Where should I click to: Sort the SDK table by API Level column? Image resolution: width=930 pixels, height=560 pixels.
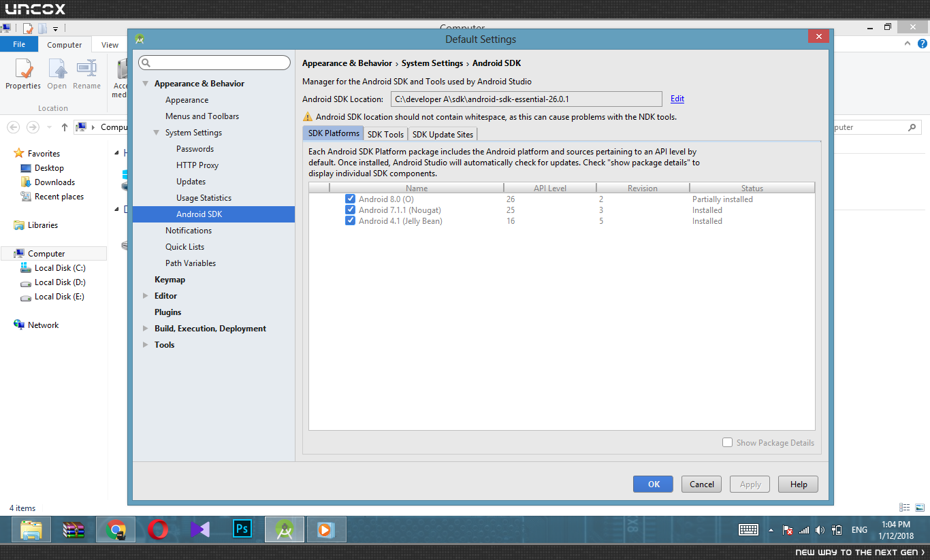[550, 188]
